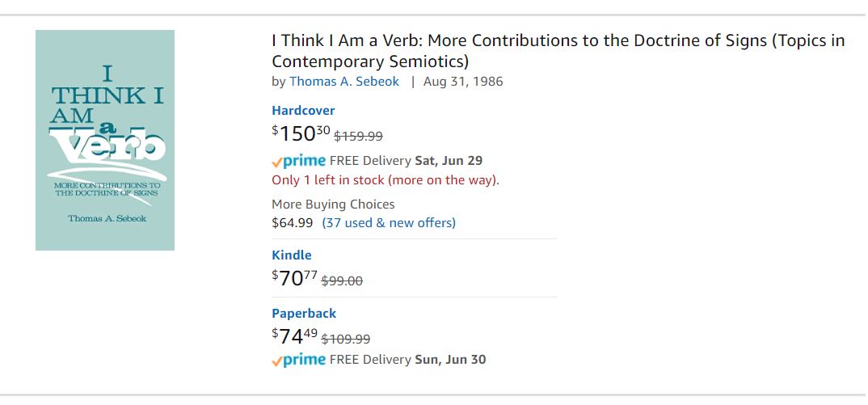Select the Paperback format link
Viewport: 868px width, 405px height.
pos(304,313)
